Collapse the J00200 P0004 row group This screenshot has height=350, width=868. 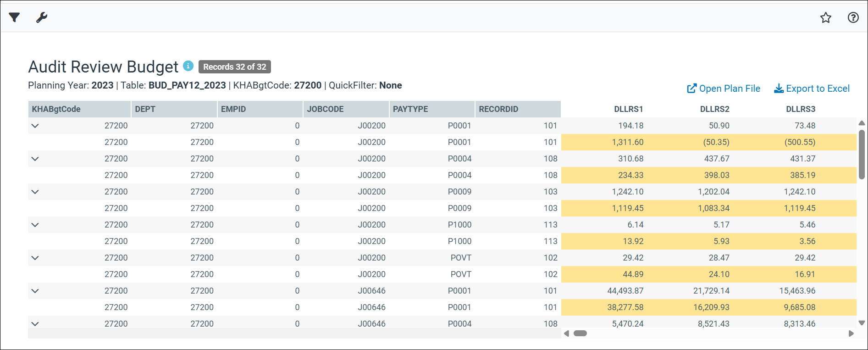pyautogui.click(x=35, y=159)
